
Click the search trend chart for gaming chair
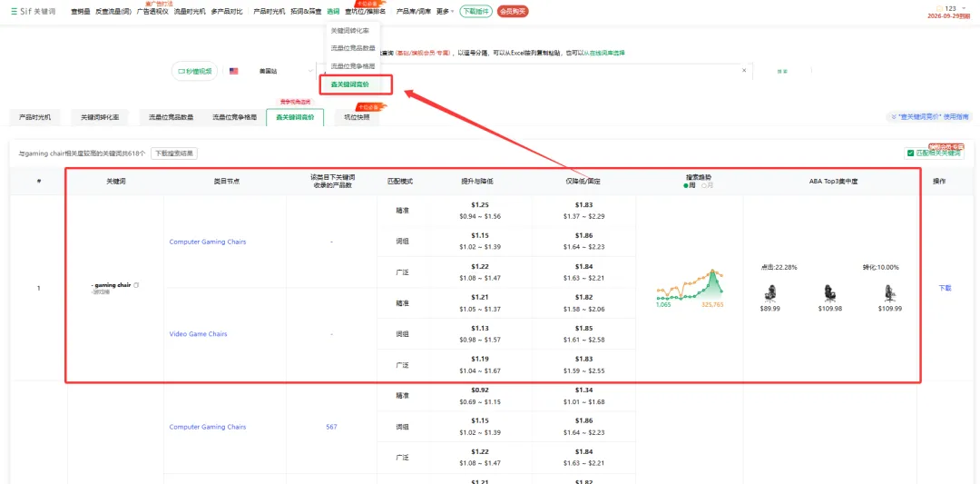point(690,287)
